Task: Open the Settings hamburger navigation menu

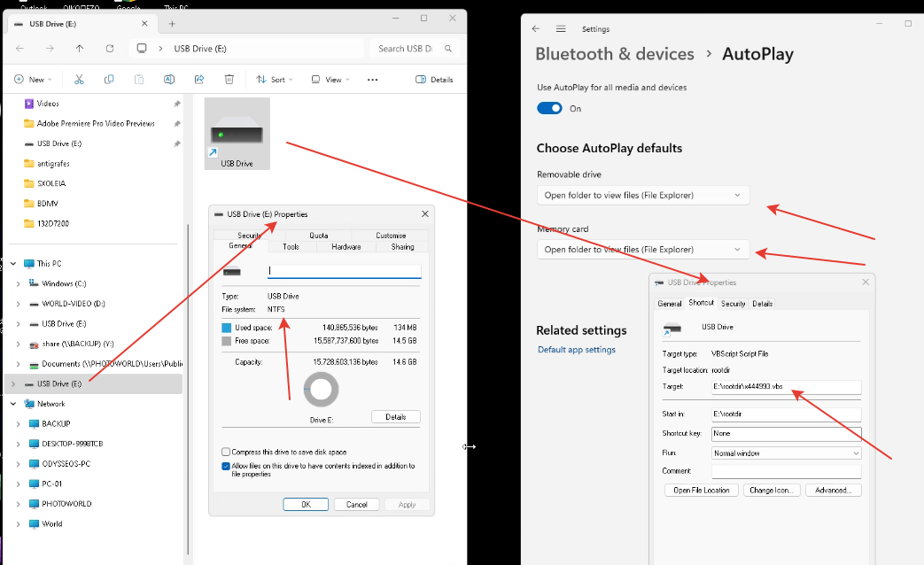Action: click(x=561, y=28)
